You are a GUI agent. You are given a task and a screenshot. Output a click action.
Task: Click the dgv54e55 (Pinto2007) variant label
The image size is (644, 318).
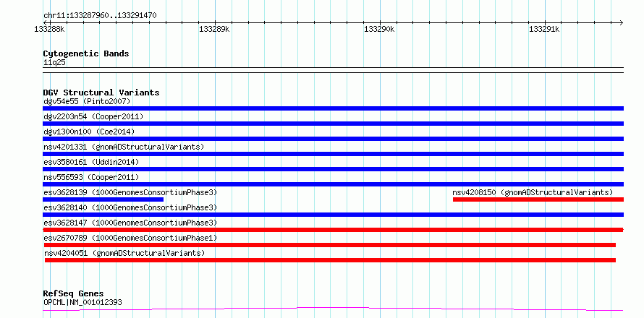[x=87, y=101]
